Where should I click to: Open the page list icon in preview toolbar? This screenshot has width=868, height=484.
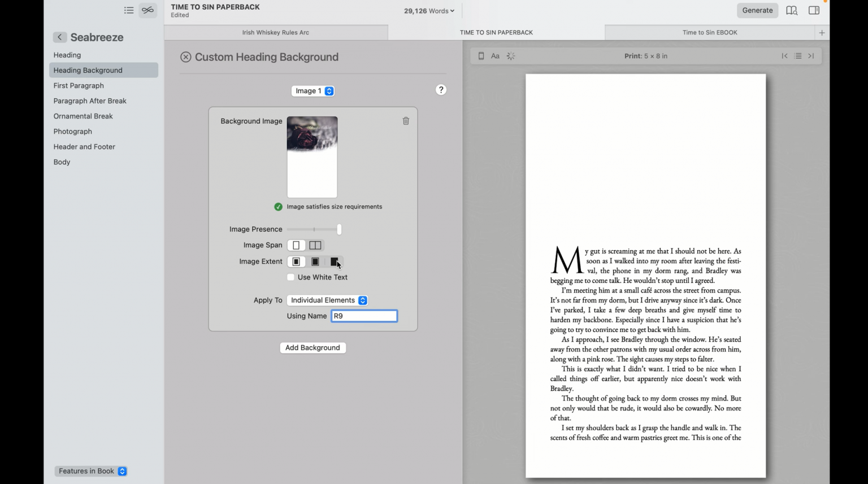point(798,55)
